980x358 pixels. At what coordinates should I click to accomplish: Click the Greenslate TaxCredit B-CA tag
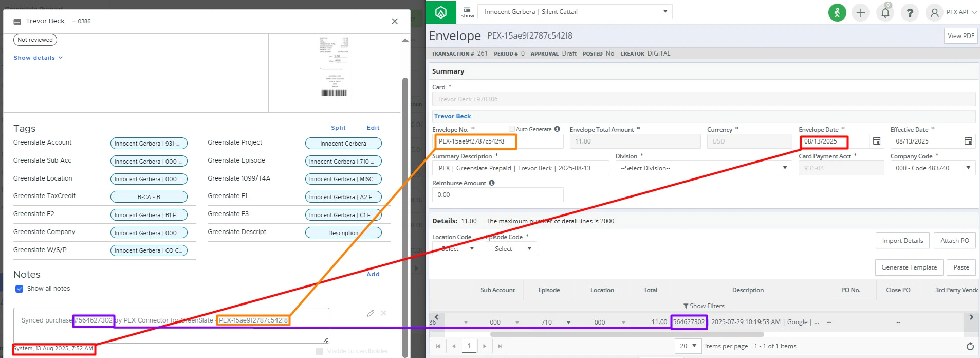(149, 197)
